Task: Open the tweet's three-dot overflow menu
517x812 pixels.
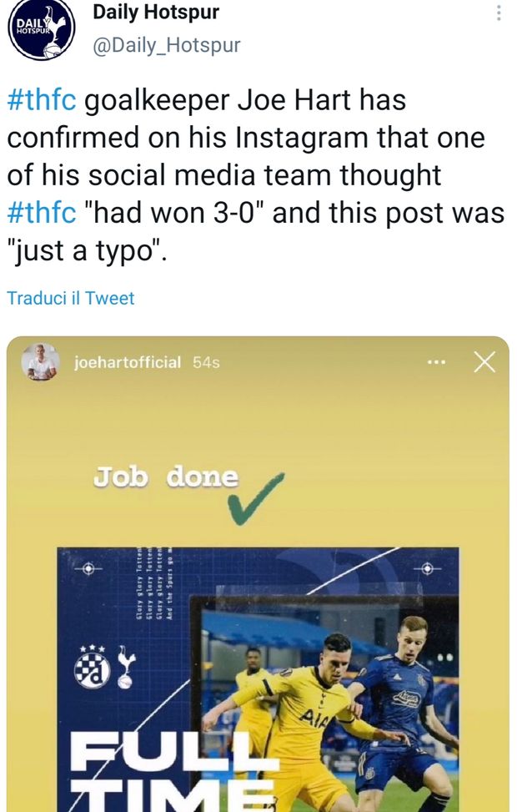Action: [x=499, y=13]
